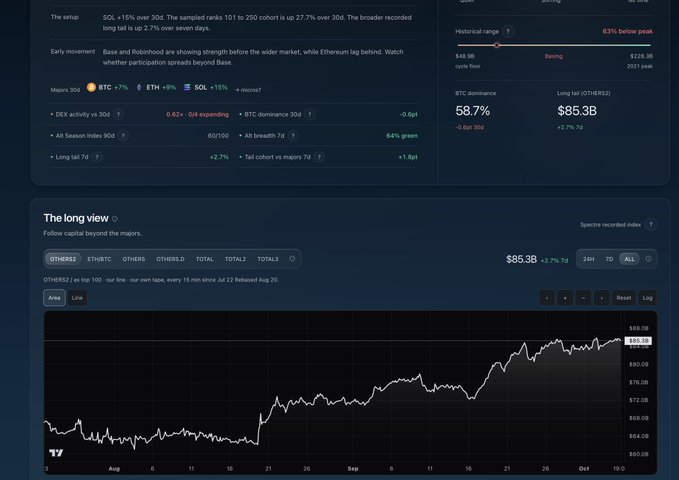679x480 pixels.
Task: Switch to the OTHERS.D chart tab
Action: point(170,259)
